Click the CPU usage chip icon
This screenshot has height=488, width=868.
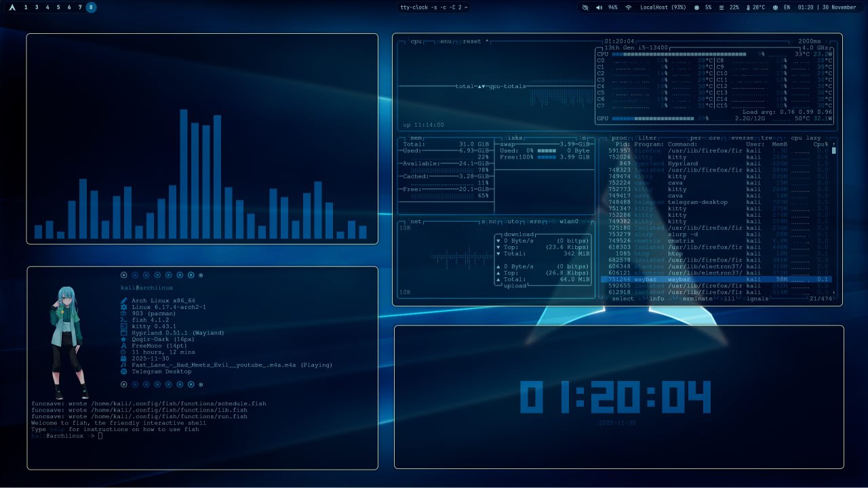[x=696, y=7]
